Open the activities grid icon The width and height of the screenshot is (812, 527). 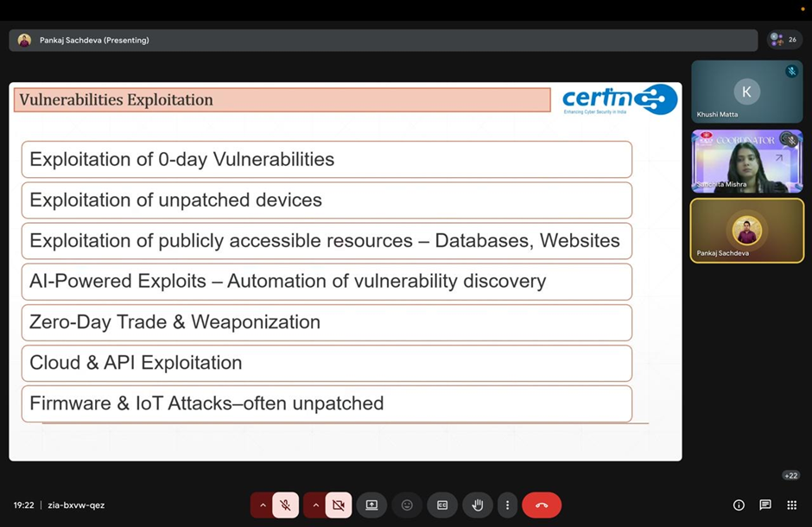point(791,505)
